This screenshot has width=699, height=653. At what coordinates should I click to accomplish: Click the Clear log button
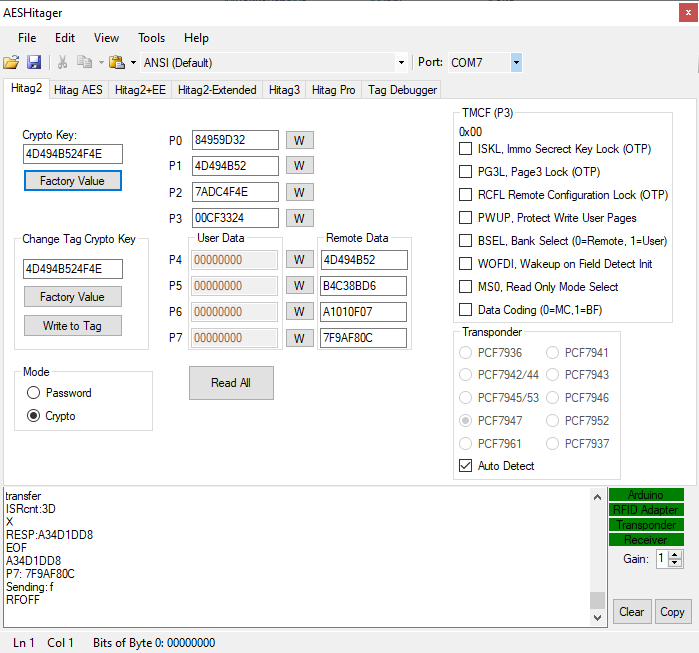point(632,612)
